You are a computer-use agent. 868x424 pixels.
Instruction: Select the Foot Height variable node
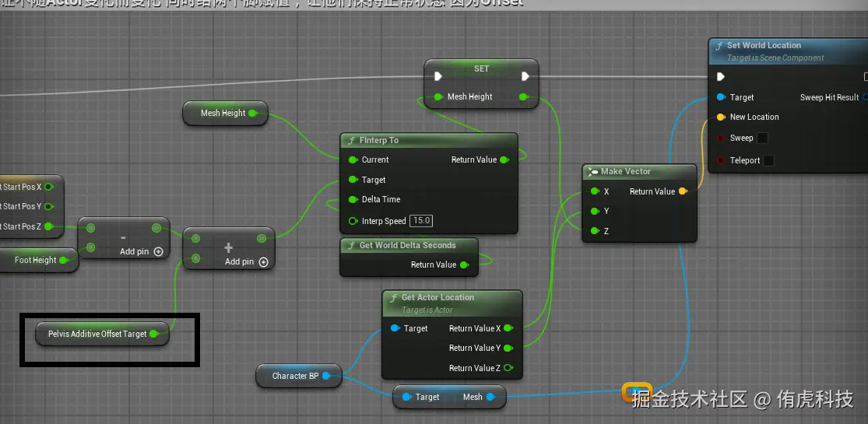click(x=40, y=260)
